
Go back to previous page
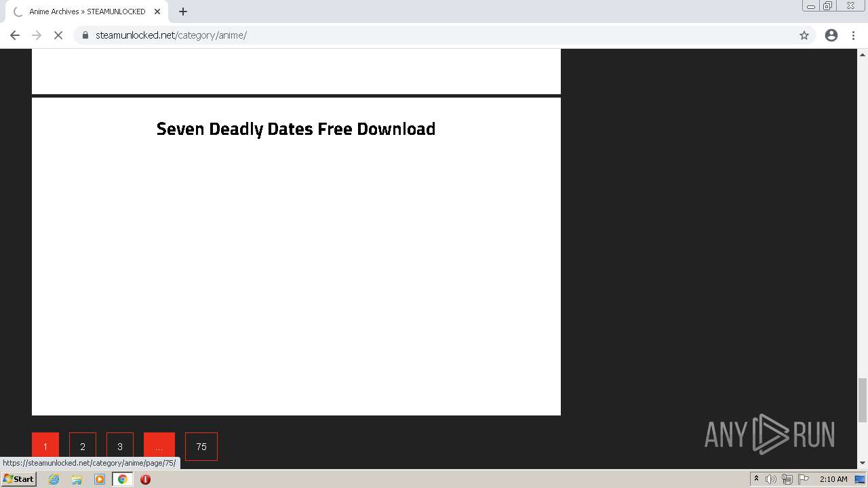coord(15,35)
